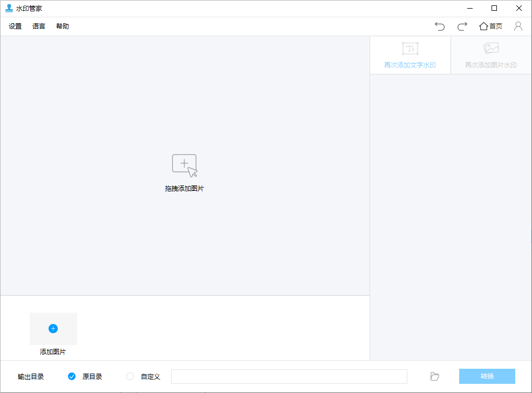
Task: Open the folder browse icon
Action: [x=434, y=376]
